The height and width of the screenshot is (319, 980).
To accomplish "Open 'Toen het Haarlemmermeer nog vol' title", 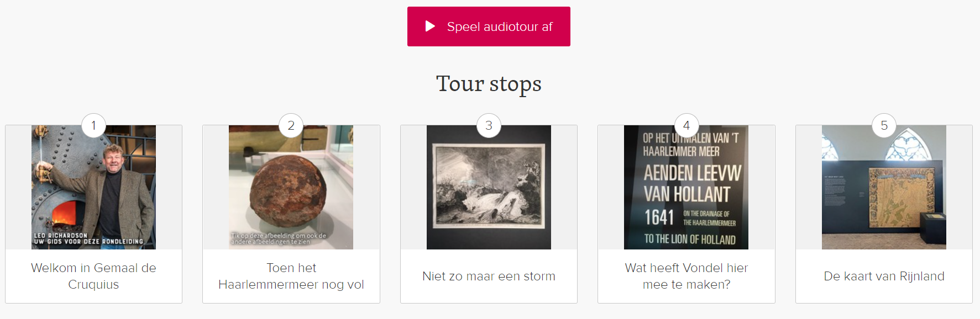I will pos(291,276).
